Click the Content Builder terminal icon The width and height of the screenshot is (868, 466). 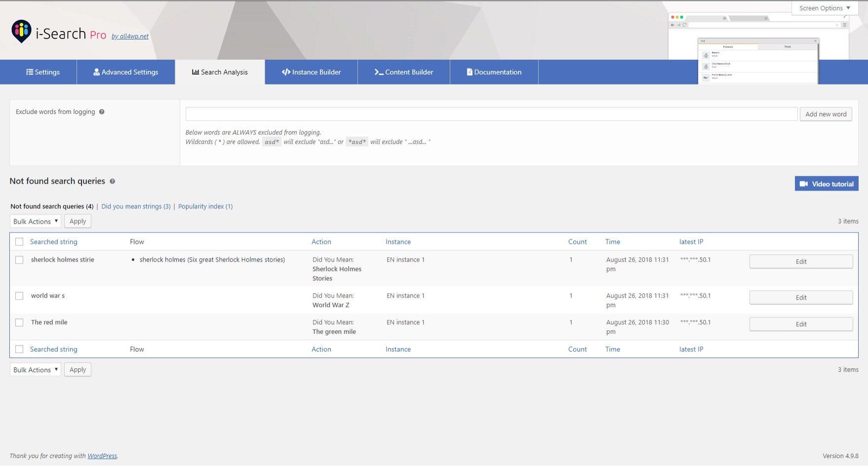[x=378, y=72]
